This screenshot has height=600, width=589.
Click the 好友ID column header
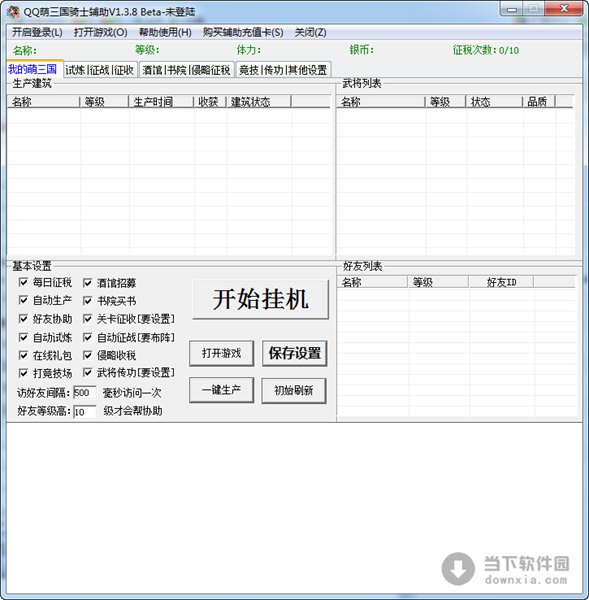[x=501, y=282]
